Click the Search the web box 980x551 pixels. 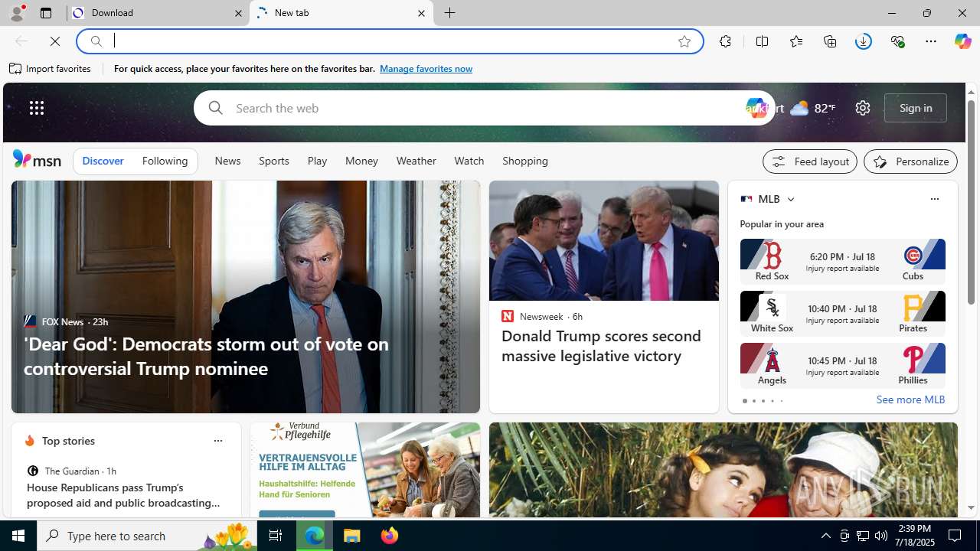(x=484, y=108)
